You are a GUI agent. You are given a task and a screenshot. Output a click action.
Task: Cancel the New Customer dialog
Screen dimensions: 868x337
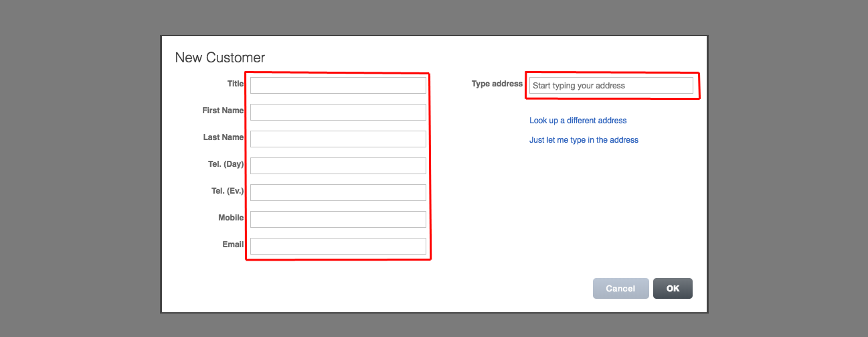coord(620,288)
